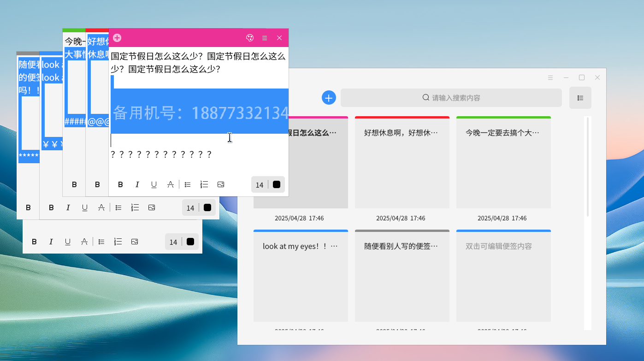644x361 pixels.
Task: Toggle bold formatting on the pink note
Action: [x=120, y=184]
